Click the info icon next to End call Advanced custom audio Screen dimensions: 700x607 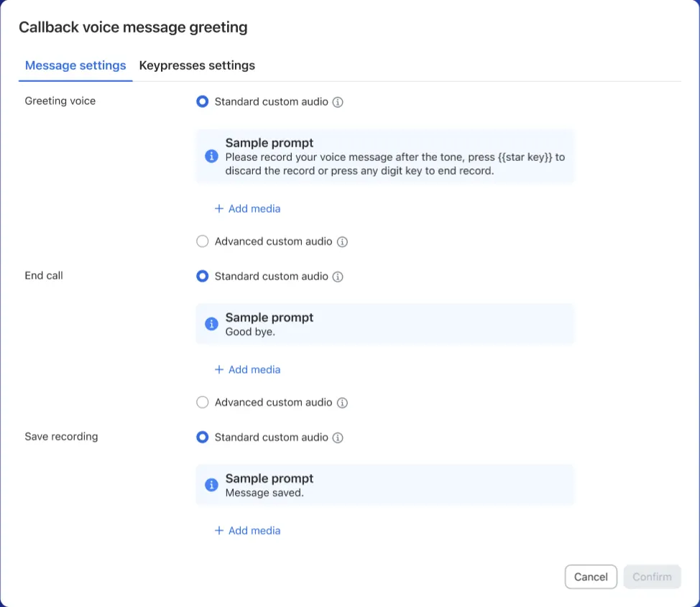tap(343, 402)
